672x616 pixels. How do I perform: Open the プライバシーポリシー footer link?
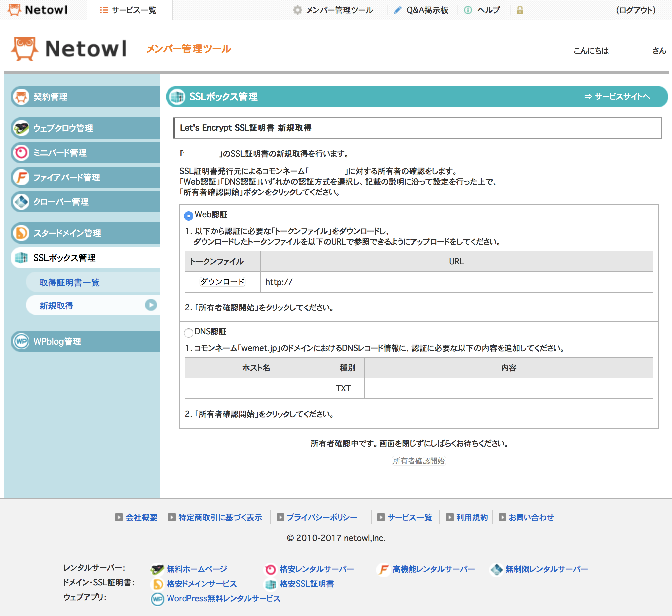click(x=322, y=517)
